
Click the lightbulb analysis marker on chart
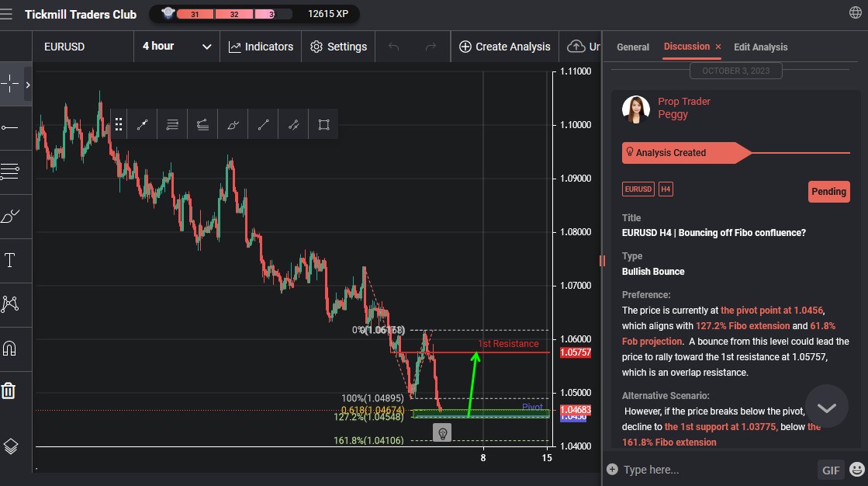442,432
